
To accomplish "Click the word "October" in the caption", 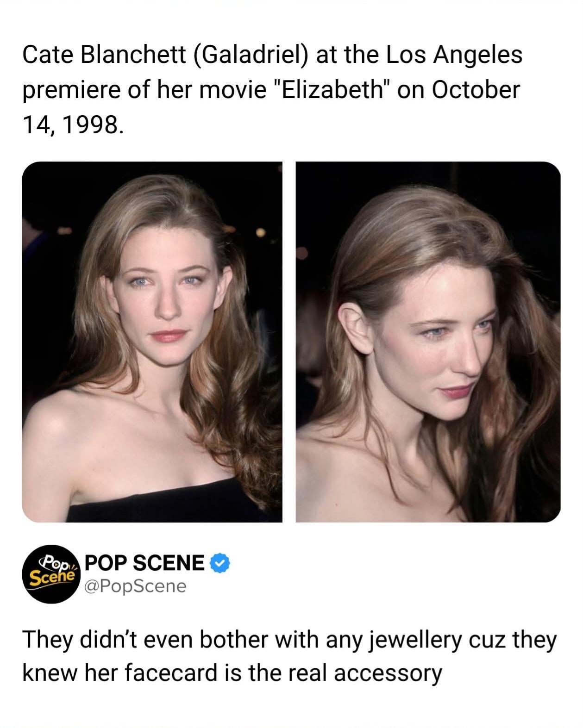I will click(476, 90).
